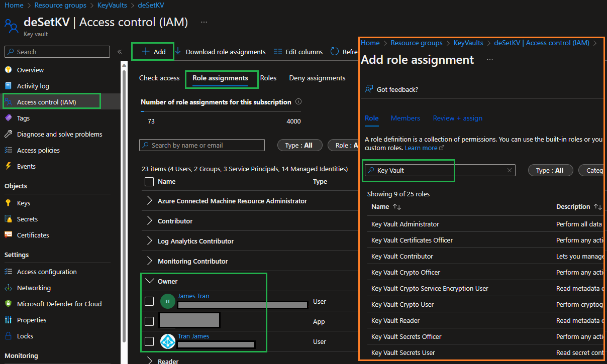
Task: Open the ellipsis menu beside Access control title
Action: coord(204,22)
